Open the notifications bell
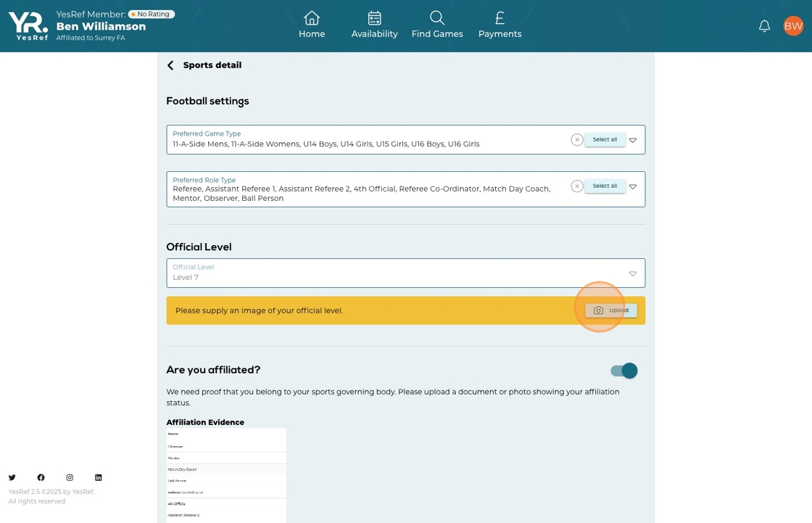Screen dimensions: 812x523 pyautogui.click(x=764, y=26)
